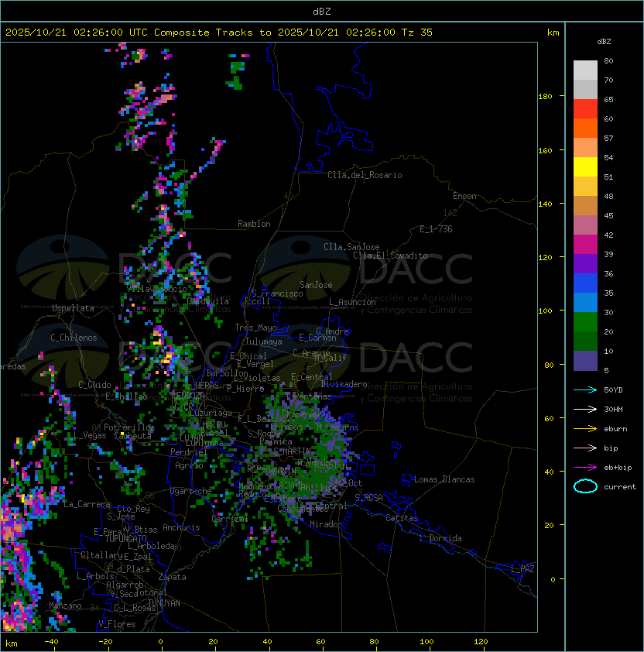Click the 'Catitas' map label
The image size is (644, 652).
pos(402,518)
